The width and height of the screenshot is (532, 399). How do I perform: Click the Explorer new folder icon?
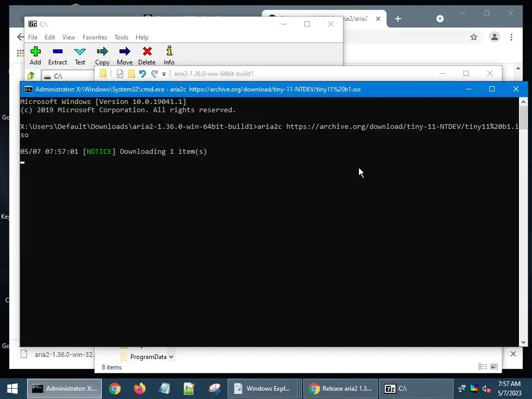131,74
